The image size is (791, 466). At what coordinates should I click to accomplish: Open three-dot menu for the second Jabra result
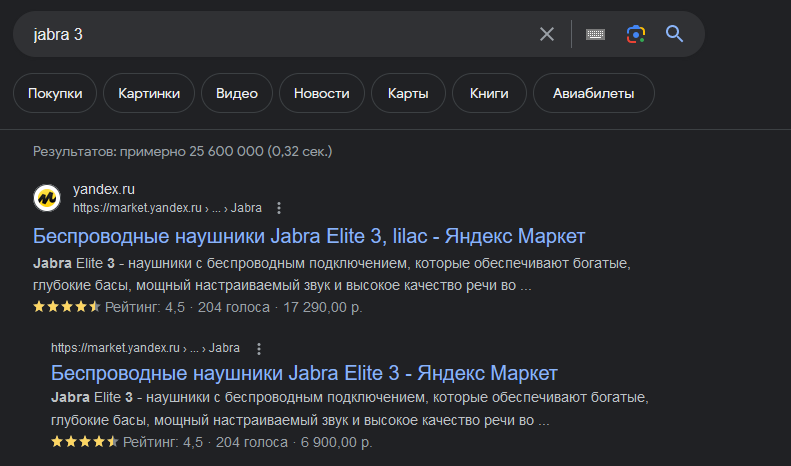[258, 348]
